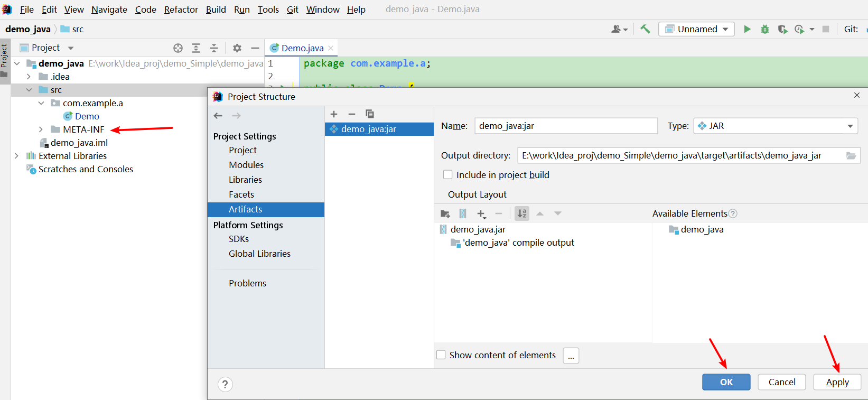This screenshot has height=400, width=868.
Task: Collapse the com.example.a package
Action: click(41, 103)
